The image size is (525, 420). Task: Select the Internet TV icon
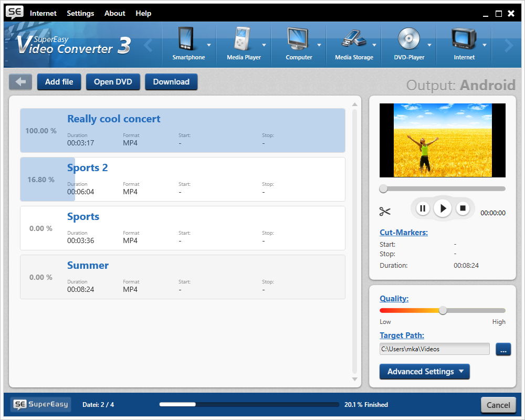[464, 39]
